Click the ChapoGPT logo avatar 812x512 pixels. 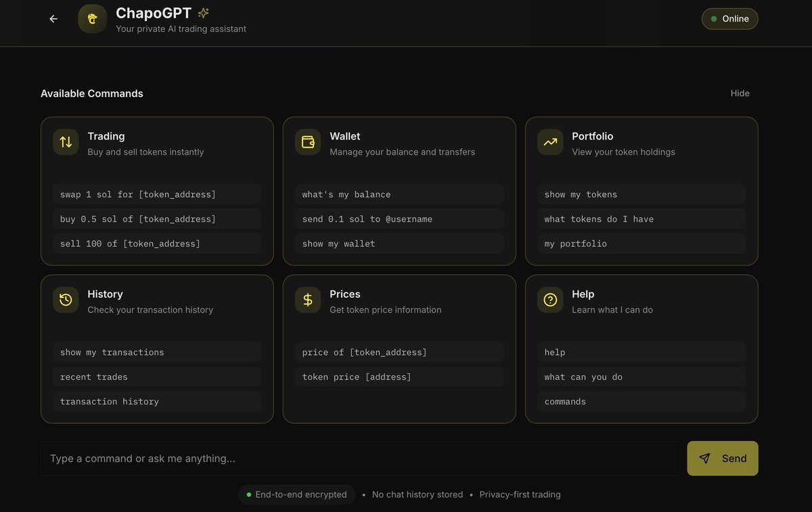(x=92, y=19)
